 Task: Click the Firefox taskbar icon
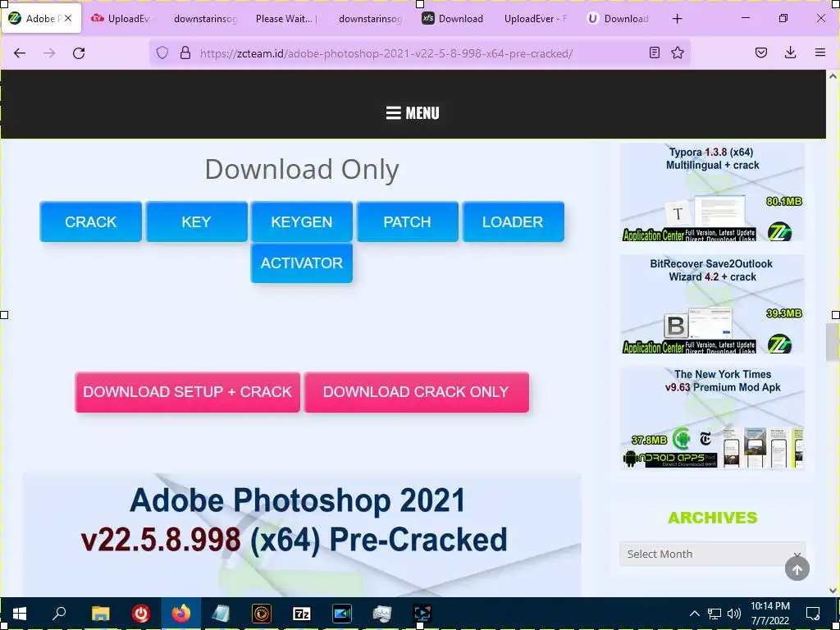pyautogui.click(x=181, y=614)
